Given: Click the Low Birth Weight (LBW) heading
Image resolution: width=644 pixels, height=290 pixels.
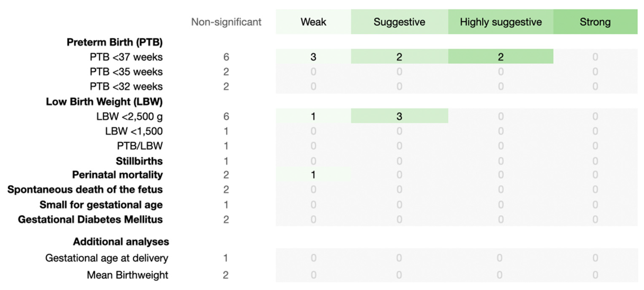Looking at the screenshot, I should pos(104,101).
